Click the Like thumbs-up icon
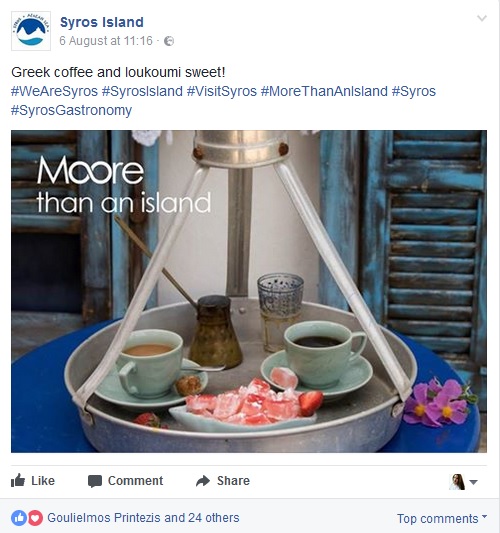 (18, 480)
